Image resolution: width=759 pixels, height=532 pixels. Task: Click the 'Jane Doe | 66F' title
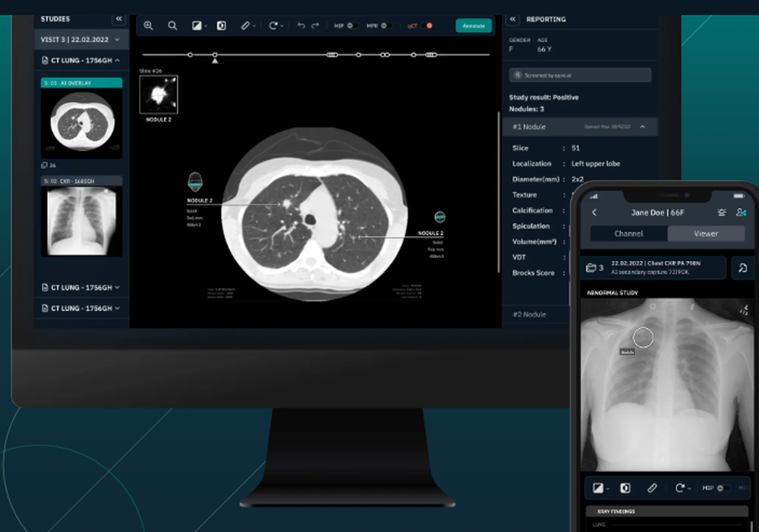(657, 212)
